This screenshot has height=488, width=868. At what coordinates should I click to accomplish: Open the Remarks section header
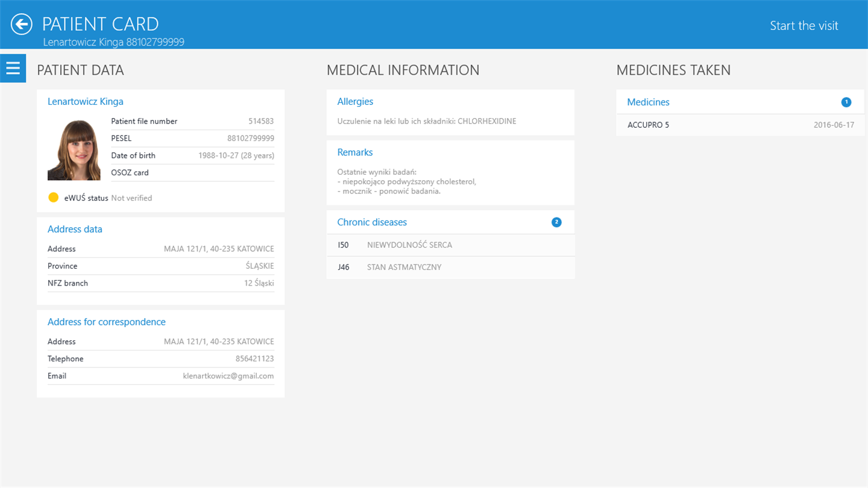point(355,152)
